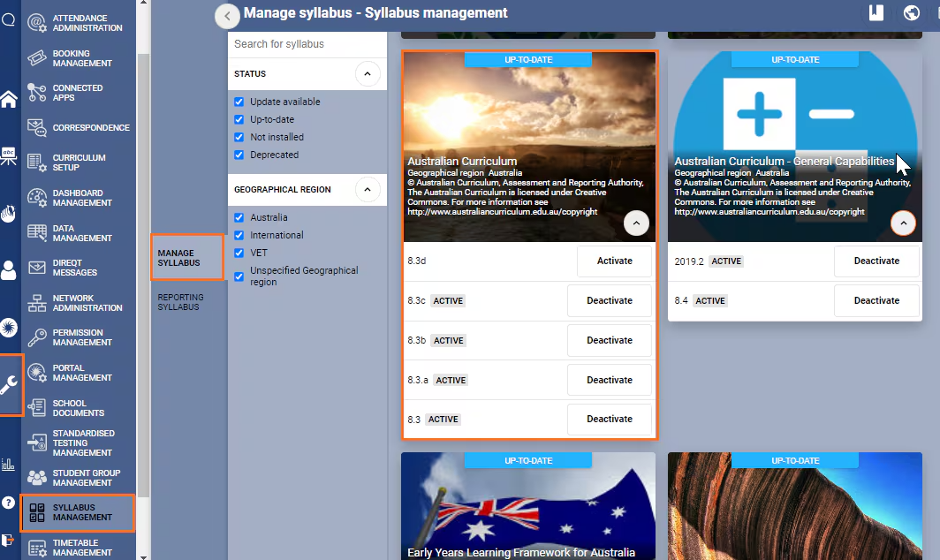
Task: Collapse Australian Curriculum versions list
Action: 636,223
